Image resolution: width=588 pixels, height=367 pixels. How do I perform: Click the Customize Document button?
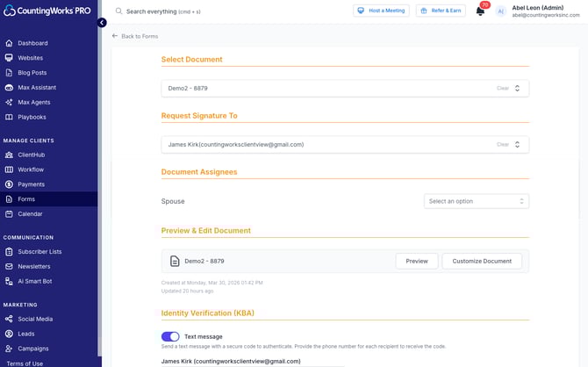click(x=482, y=261)
